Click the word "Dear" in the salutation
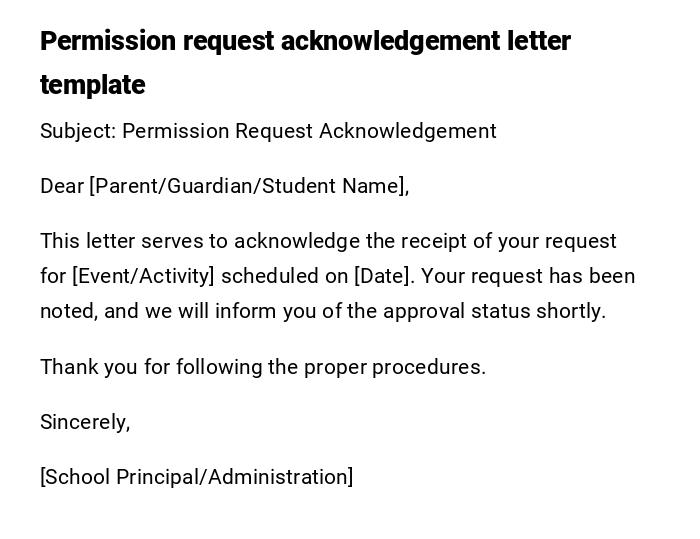 coord(61,186)
